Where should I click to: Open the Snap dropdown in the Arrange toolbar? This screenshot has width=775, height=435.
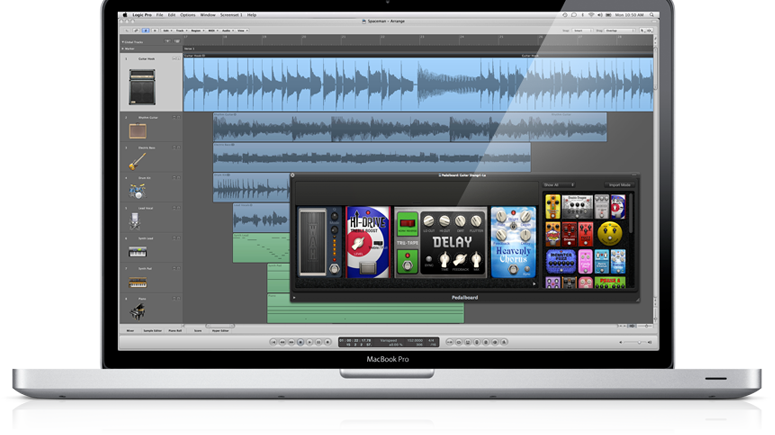[583, 31]
